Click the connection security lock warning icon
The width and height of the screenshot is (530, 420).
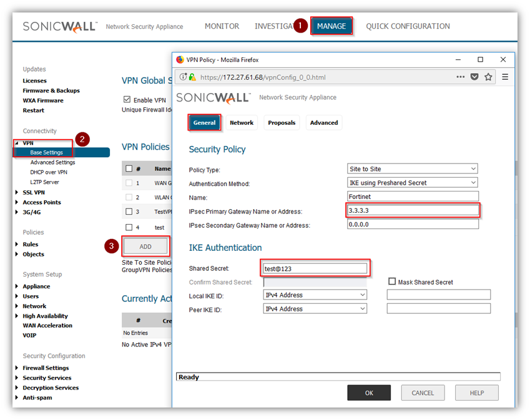[x=192, y=77]
